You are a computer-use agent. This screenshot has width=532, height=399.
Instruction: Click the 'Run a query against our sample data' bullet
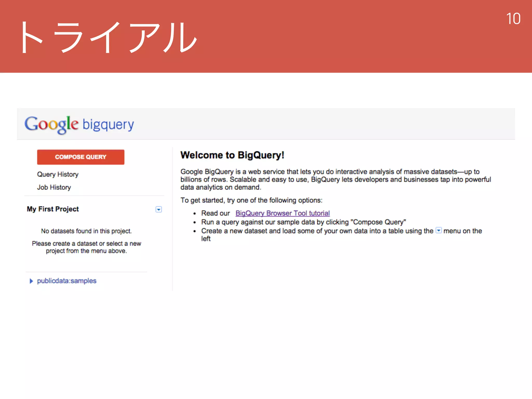click(303, 222)
